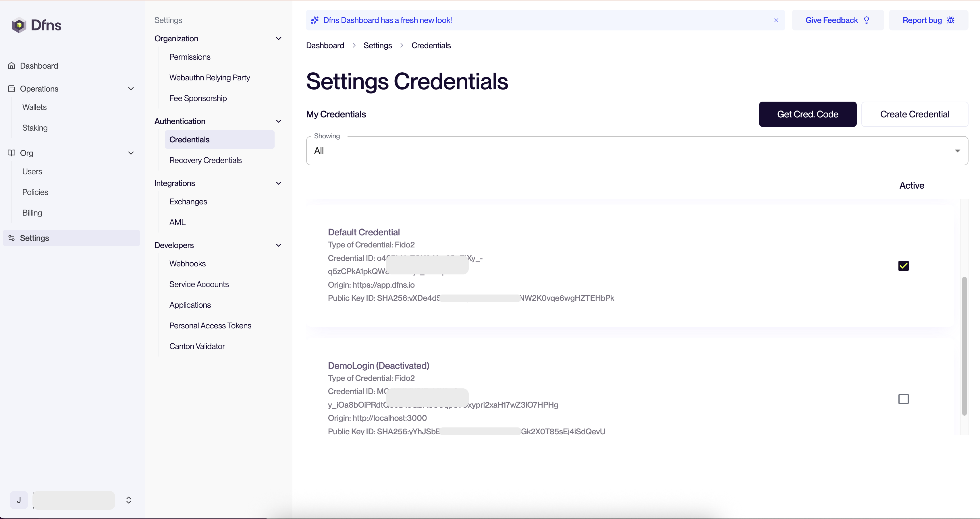Dismiss the fresh new look banner
The image size is (980, 519).
coord(776,20)
